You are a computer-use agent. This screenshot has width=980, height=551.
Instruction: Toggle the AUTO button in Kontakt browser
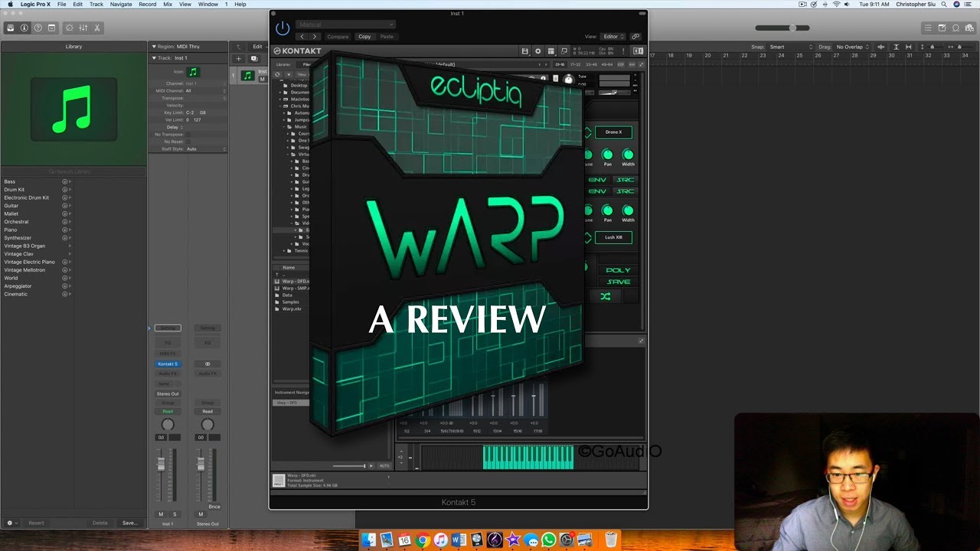(x=384, y=465)
